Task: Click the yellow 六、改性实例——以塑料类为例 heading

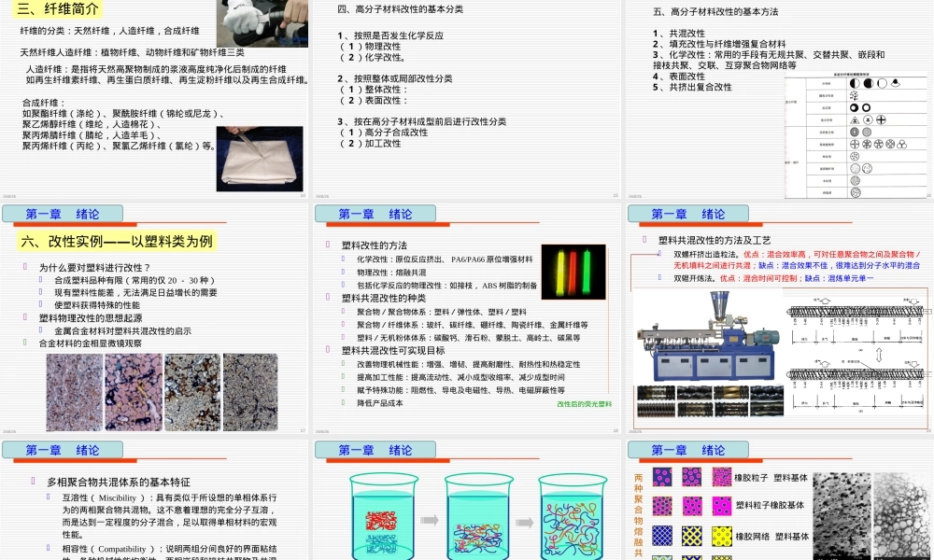Action: click(x=116, y=242)
